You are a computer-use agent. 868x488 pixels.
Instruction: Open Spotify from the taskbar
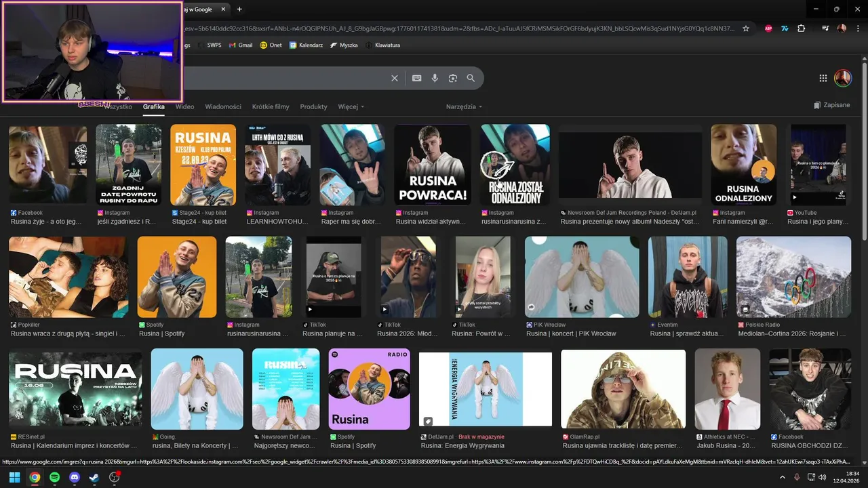coord(55,477)
